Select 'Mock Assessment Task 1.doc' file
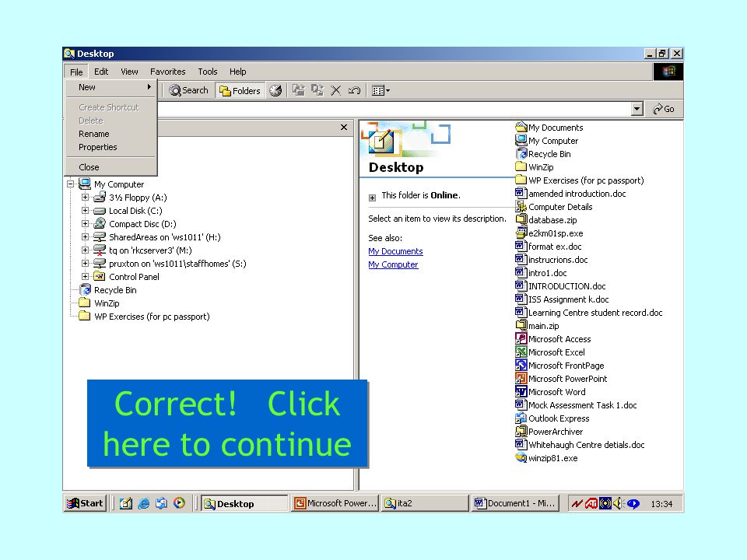 [577, 404]
